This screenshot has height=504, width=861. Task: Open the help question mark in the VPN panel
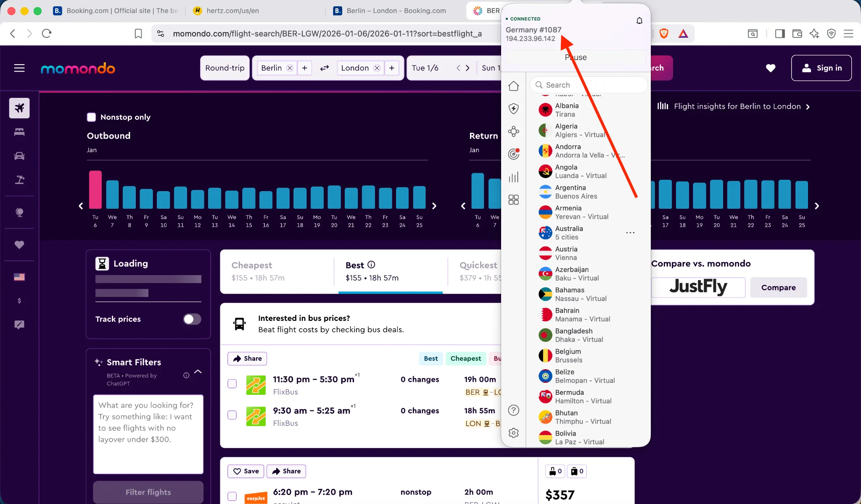tap(514, 410)
